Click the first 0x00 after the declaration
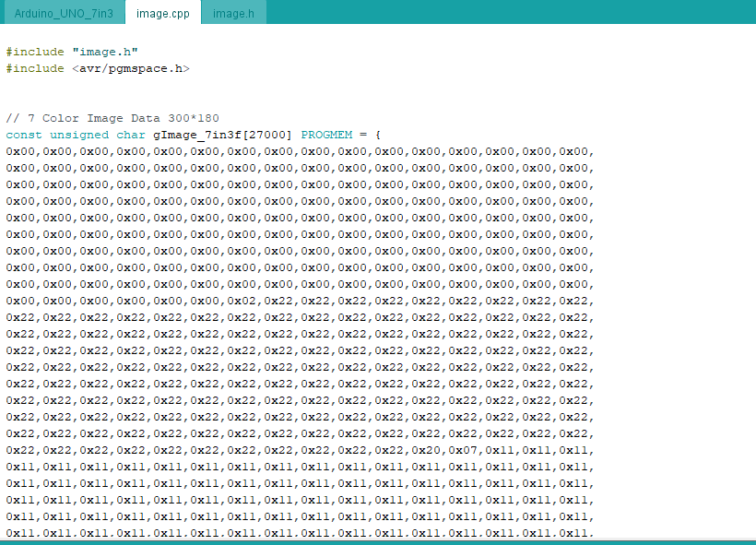The image size is (756, 545). [x=20, y=151]
